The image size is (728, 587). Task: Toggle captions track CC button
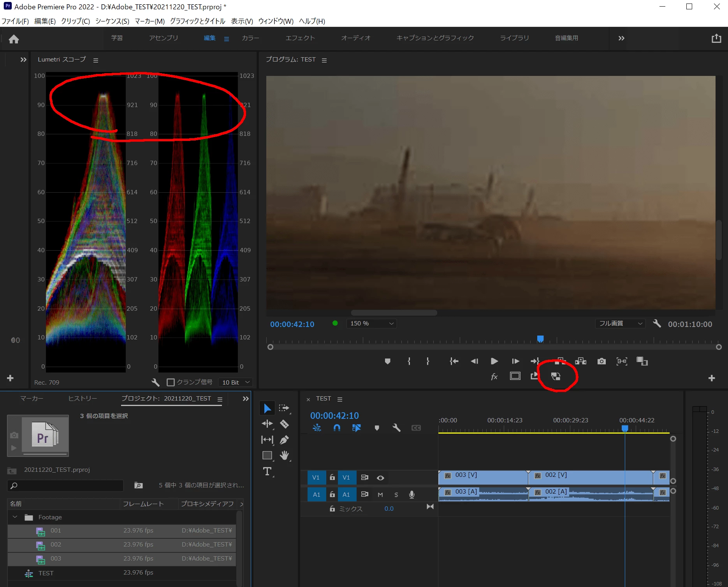click(x=416, y=428)
